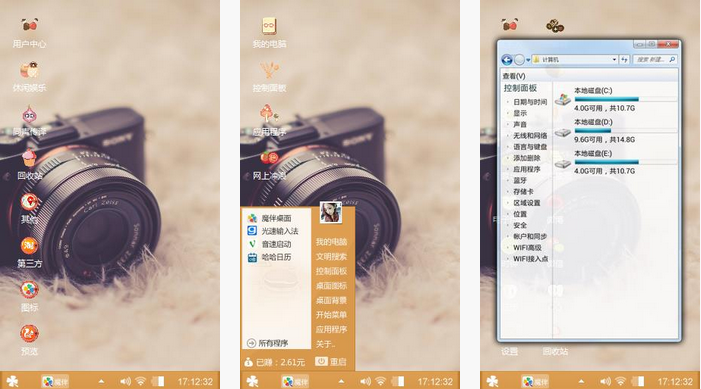
Task: Open the 控制面板 wheat desktop icon
Action: (x=269, y=70)
